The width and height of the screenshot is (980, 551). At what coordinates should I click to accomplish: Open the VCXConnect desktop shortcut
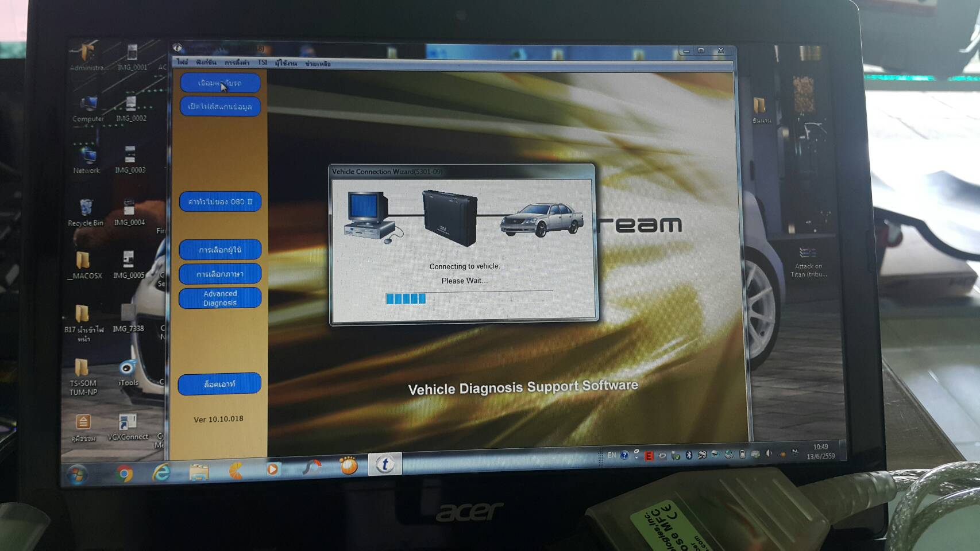click(127, 425)
